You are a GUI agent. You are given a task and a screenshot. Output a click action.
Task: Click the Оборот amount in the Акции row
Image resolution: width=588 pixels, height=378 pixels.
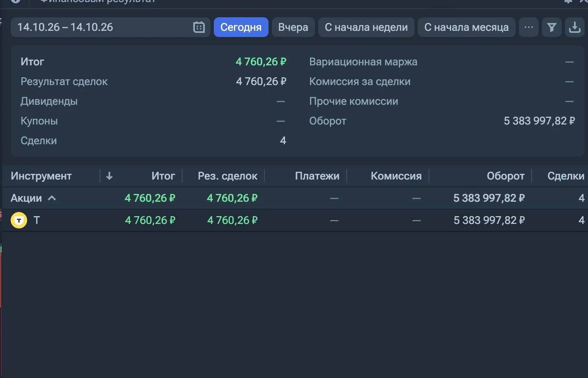coord(489,198)
